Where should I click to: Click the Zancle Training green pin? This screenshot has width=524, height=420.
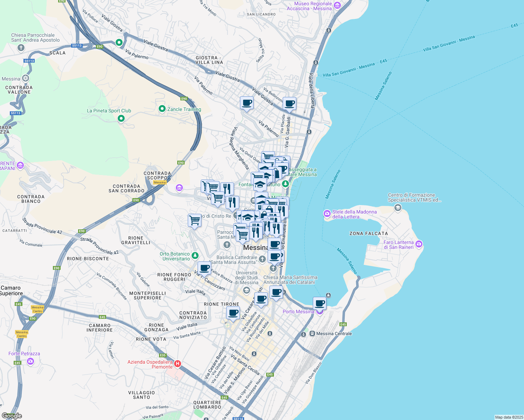click(162, 109)
